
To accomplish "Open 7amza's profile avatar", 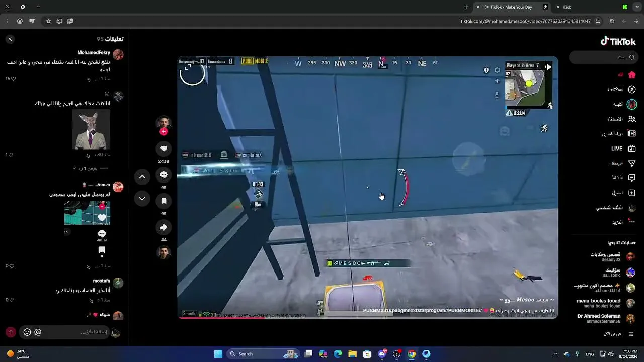I will point(118,187).
